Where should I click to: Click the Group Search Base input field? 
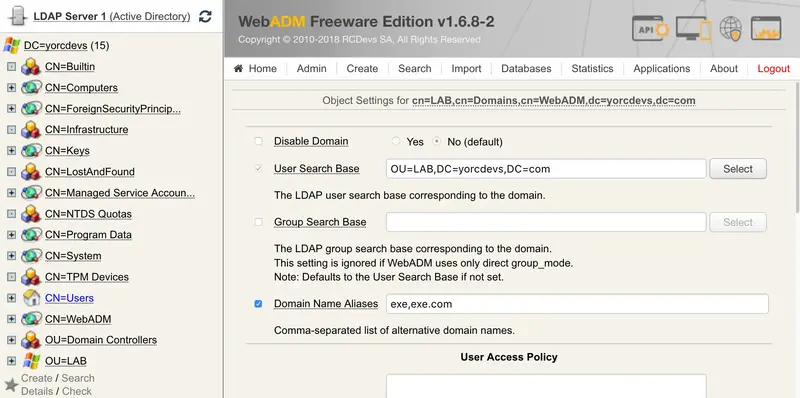pyautogui.click(x=546, y=222)
